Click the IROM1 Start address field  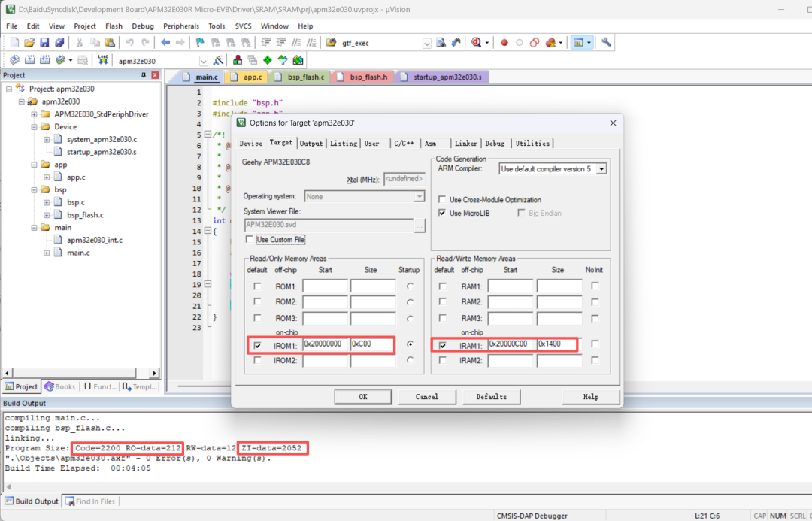325,344
